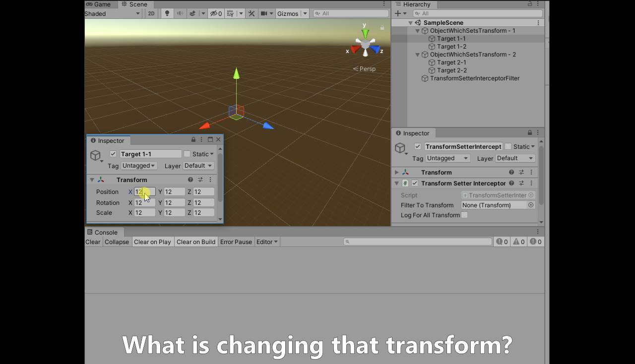Disable the Transform Setter Interceptor component checkbox

coord(415,183)
